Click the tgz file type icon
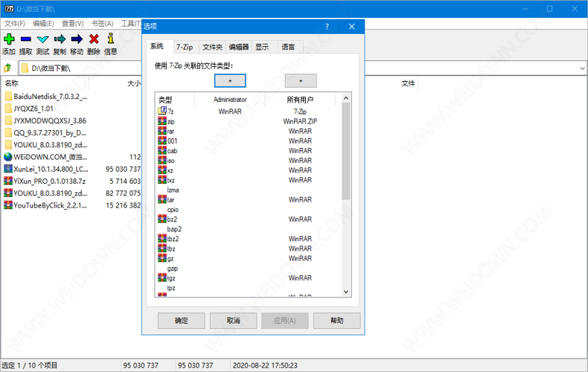This screenshot has width=588, height=372. (x=162, y=278)
